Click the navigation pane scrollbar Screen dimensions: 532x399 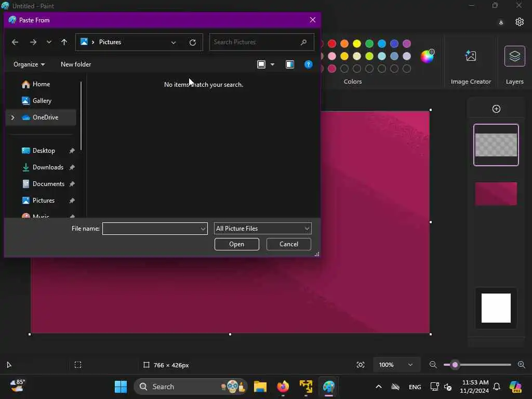pos(81,115)
